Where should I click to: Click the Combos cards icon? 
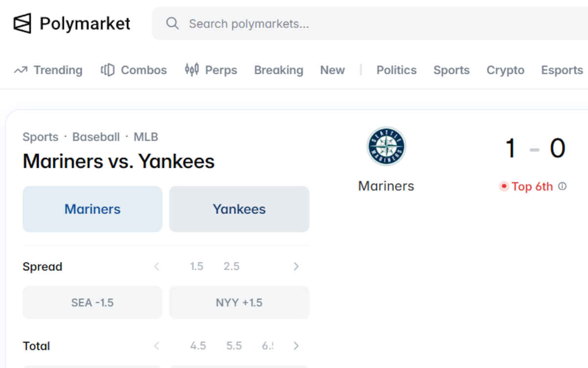click(x=107, y=70)
